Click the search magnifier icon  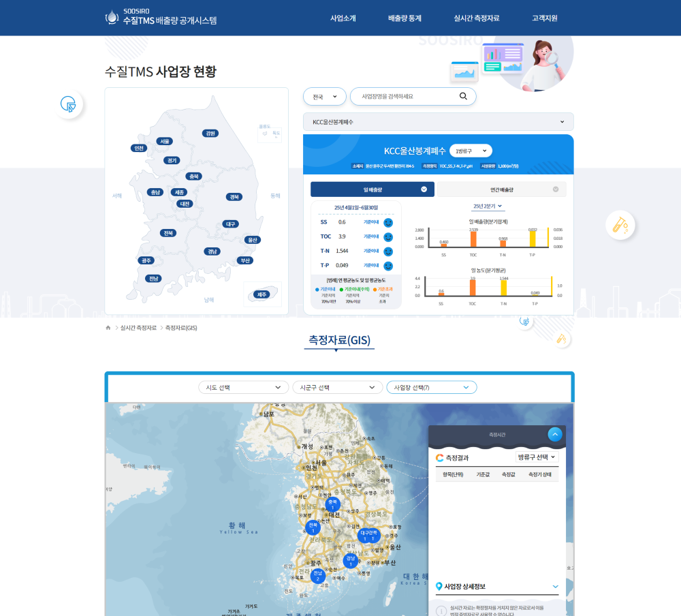(463, 96)
